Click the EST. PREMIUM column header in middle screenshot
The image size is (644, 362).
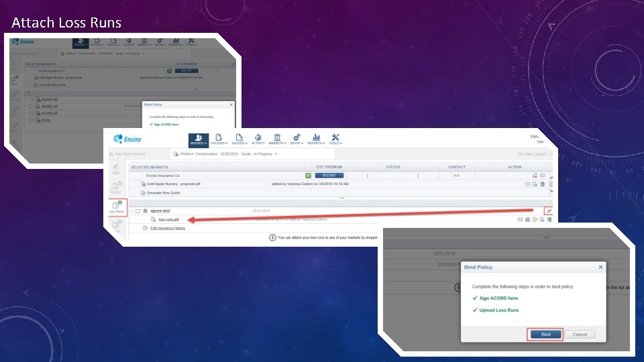click(329, 167)
